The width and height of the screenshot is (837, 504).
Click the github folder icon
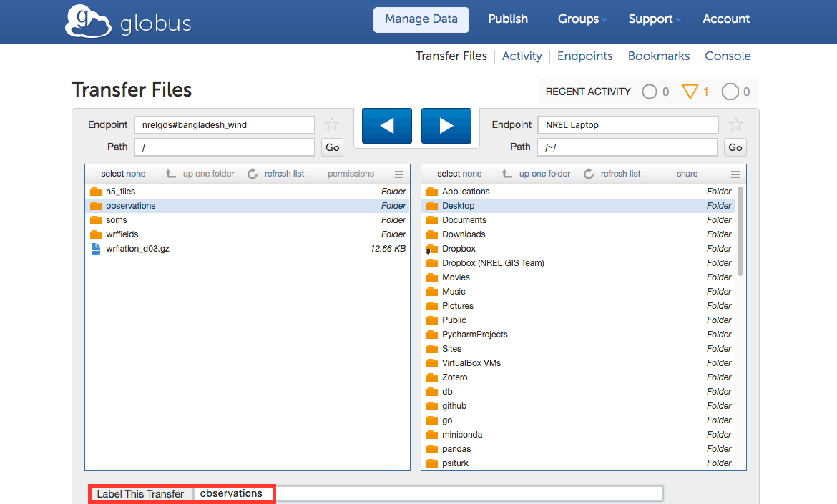[432, 406]
